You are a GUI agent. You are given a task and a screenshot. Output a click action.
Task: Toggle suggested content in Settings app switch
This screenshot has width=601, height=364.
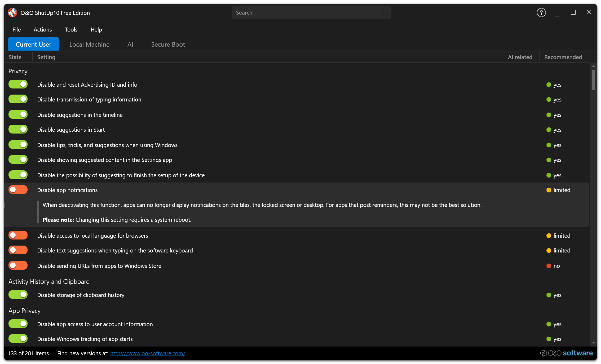click(x=18, y=160)
